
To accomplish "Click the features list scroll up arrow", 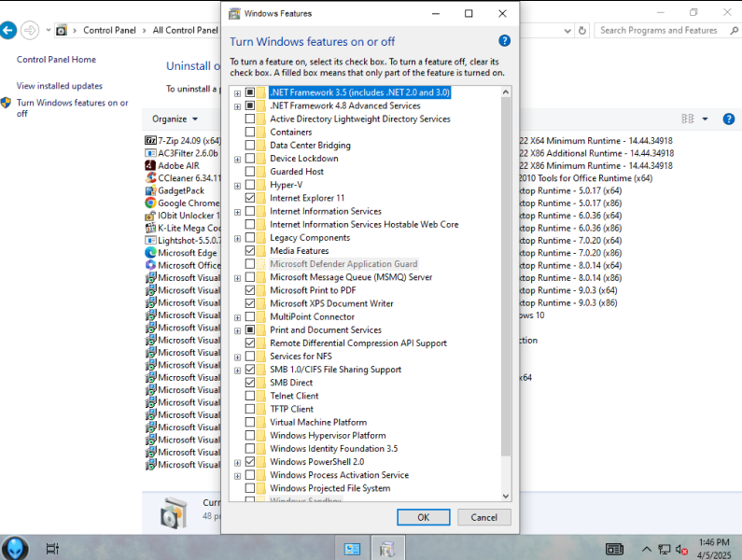I will [x=506, y=91].
